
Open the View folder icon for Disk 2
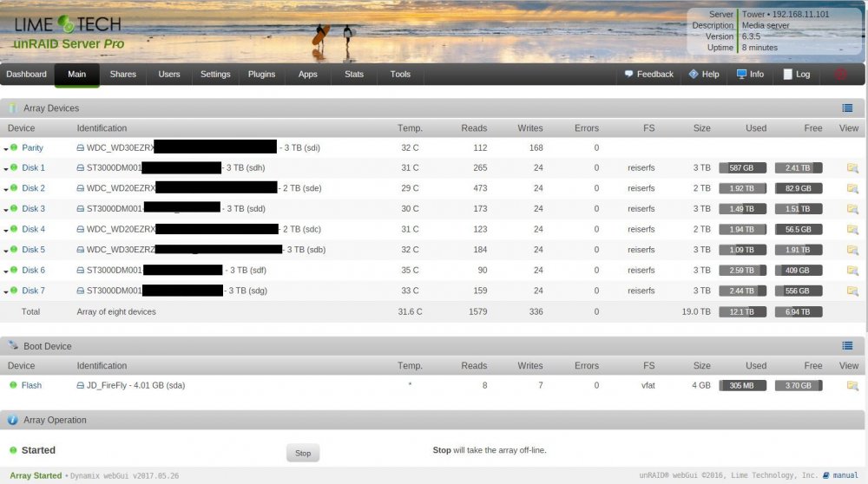(x=852, y=188)
